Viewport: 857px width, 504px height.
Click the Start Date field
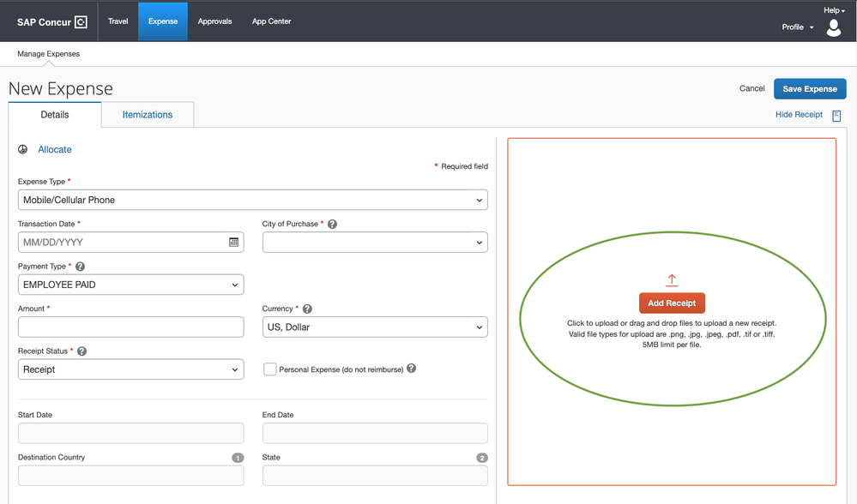pyautogui.click(x=130, y=433)
